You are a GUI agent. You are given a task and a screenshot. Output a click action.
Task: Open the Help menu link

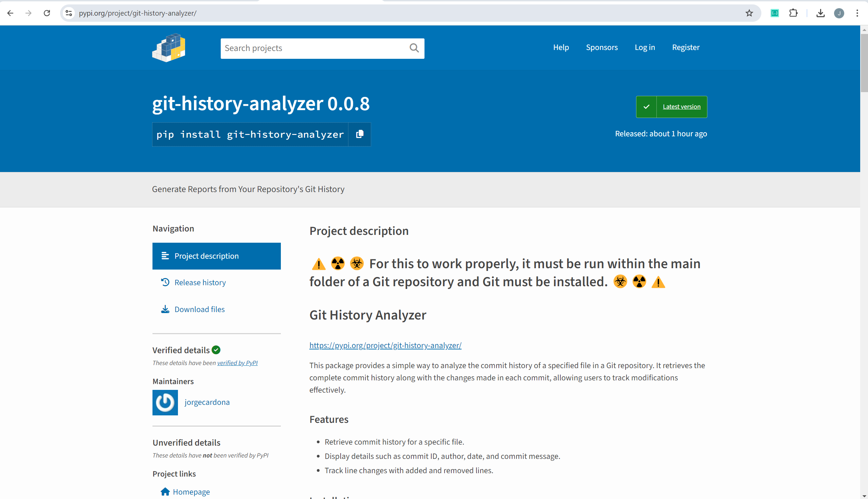tap(561, 47)
